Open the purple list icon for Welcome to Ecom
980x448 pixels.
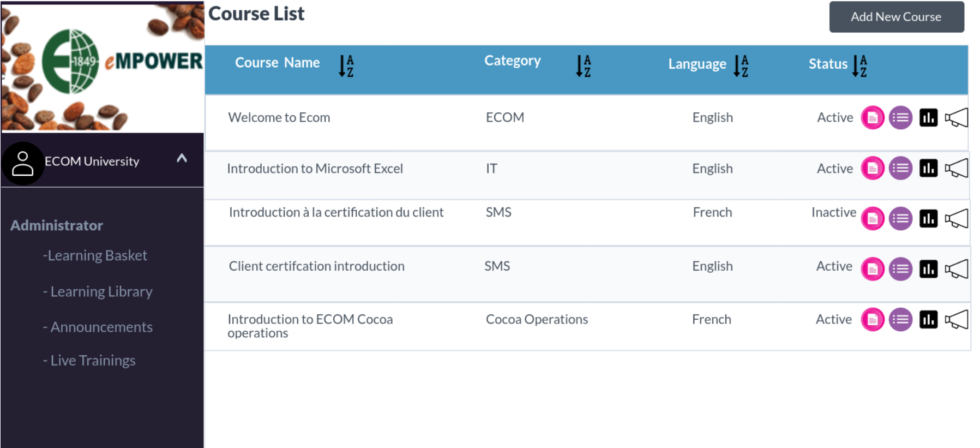click(x=900, y=118)
